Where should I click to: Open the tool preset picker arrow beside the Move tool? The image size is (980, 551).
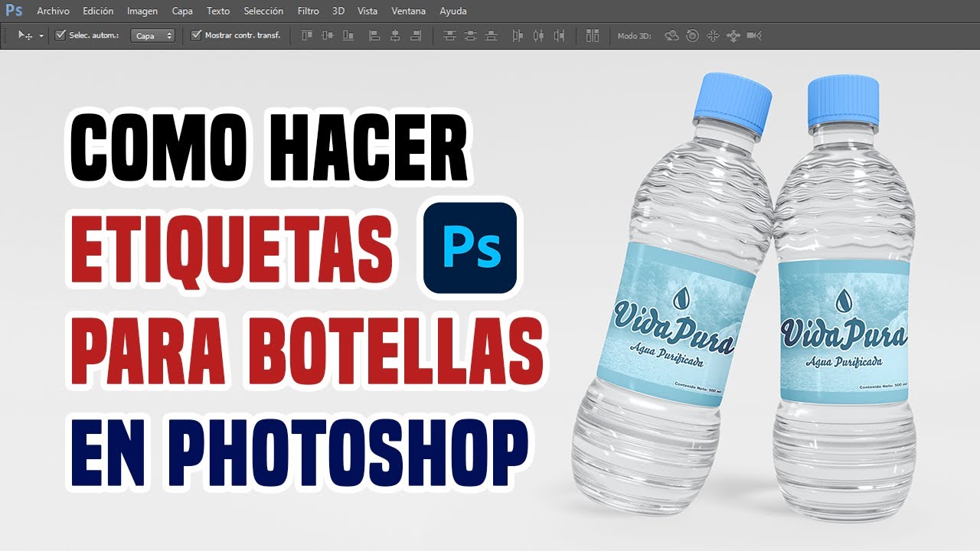(x=41, y=36)
